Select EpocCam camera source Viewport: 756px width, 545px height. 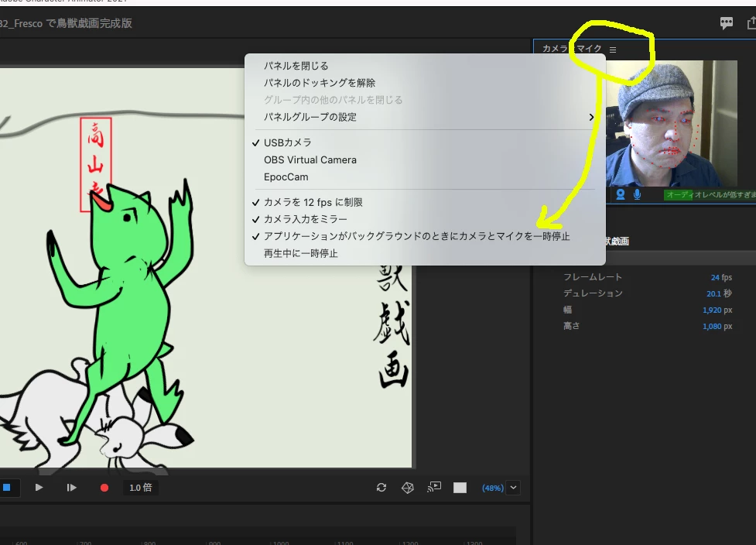[x=425, y=177]
